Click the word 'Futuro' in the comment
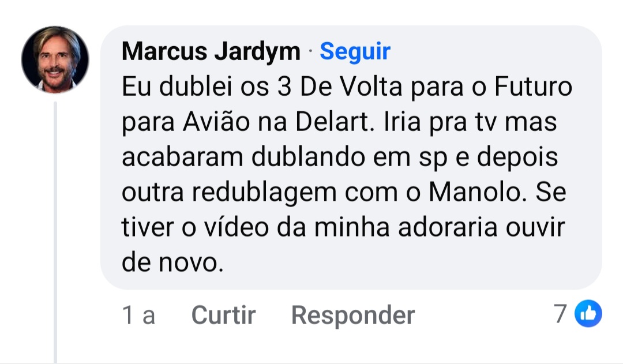 (533, 87)
